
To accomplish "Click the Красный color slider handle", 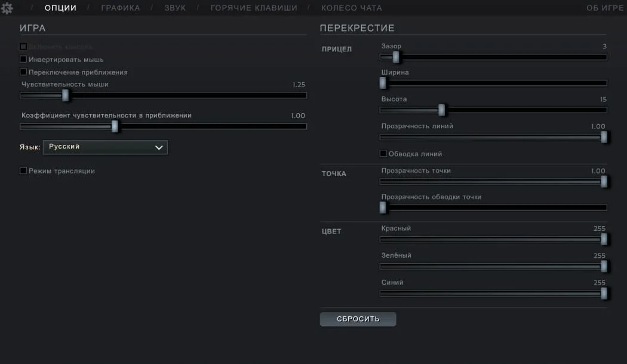I will click(x=604, y=239).
